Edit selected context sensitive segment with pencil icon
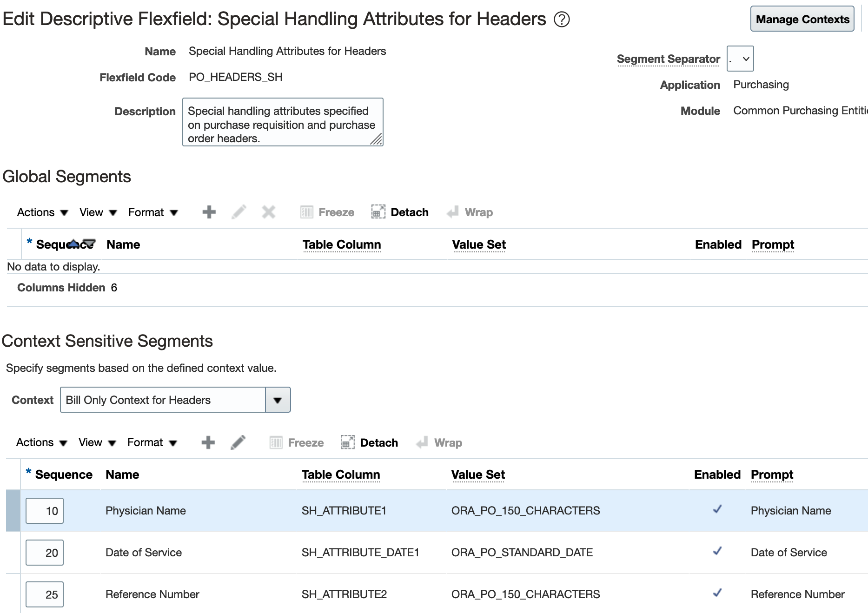This screenshot has width=868, height=613. [238, 442]
